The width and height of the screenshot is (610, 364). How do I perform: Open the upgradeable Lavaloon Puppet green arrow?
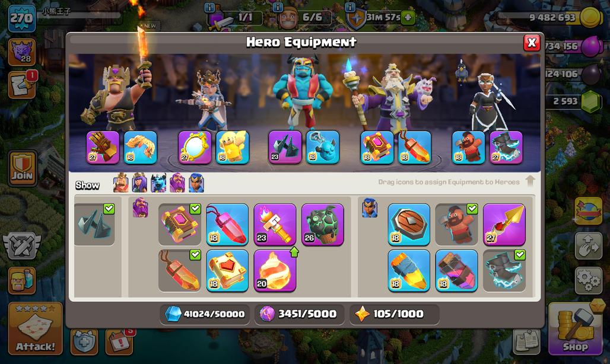tap(294, 252)
